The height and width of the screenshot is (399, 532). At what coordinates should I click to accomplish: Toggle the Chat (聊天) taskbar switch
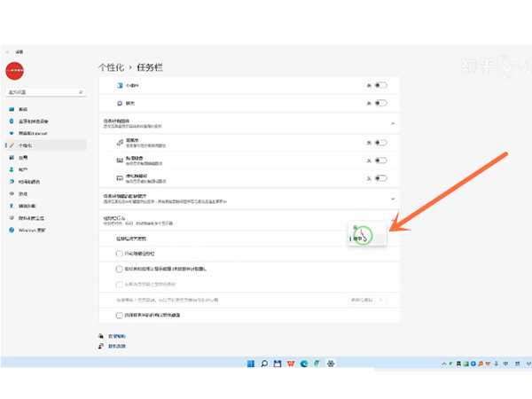click(x=381, y=104)
